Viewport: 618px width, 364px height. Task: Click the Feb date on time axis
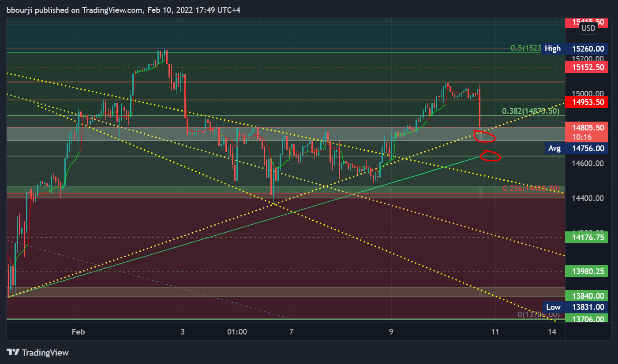tap(79, 331)
